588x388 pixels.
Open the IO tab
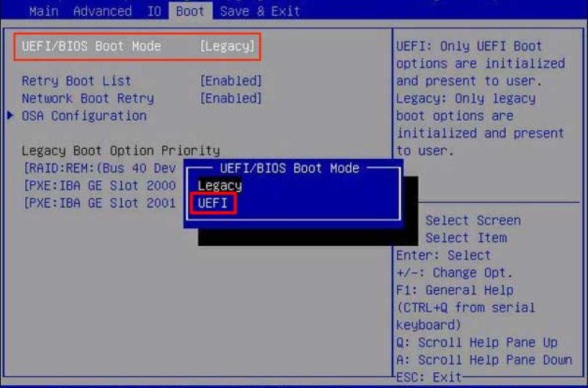153,11
